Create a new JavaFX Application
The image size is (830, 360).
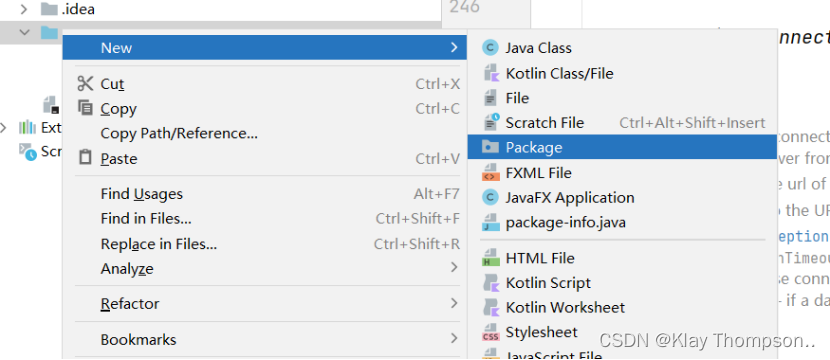click(x=622, y=197)
